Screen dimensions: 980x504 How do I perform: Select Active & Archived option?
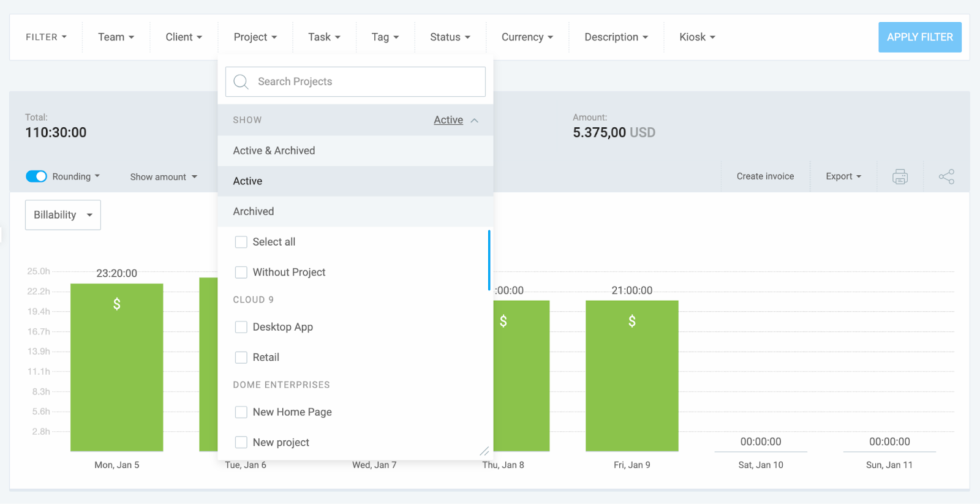click(355, 151)
